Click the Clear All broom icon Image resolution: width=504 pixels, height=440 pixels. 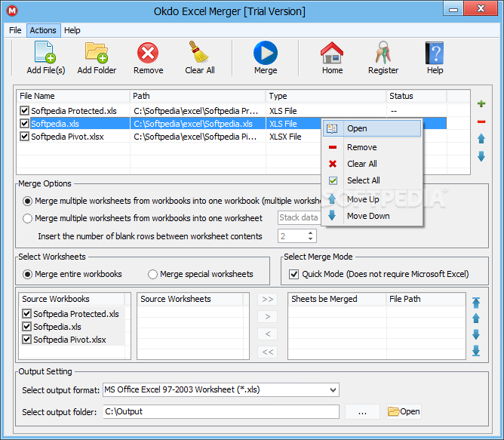(198, 52)
